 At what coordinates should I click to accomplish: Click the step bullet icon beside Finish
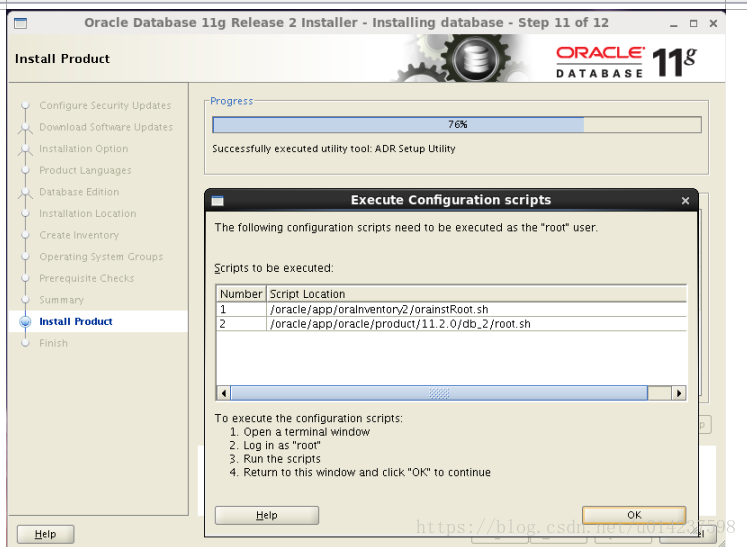click(25, 343)
